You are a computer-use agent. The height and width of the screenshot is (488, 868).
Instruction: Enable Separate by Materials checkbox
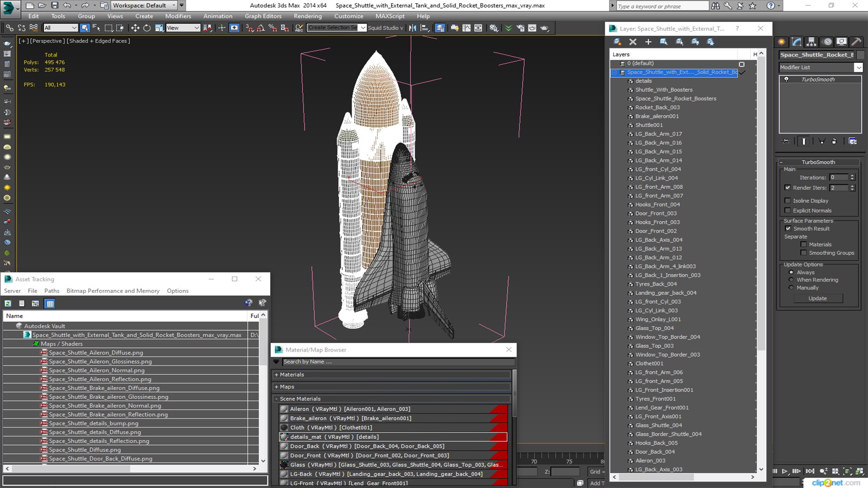pyautogui.click(x=803, y=244)
